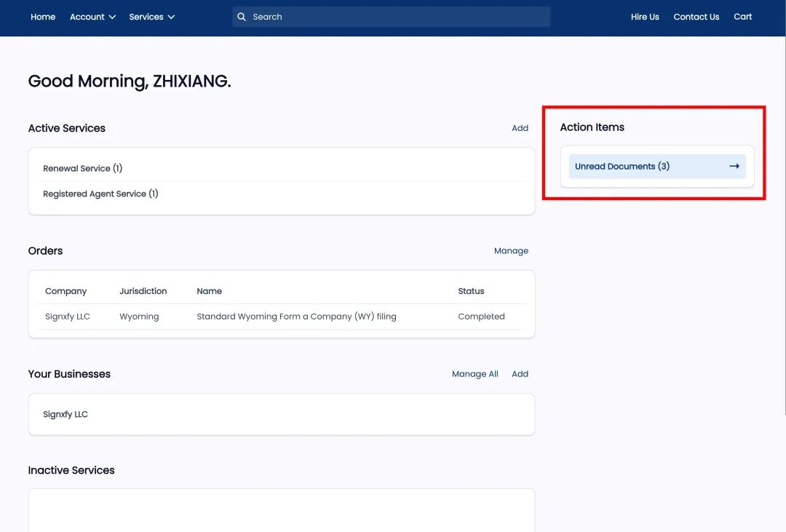Click the arrow icon beside Unread Documents
Viewport: 786px width, 532px height.
click(734, 167)
